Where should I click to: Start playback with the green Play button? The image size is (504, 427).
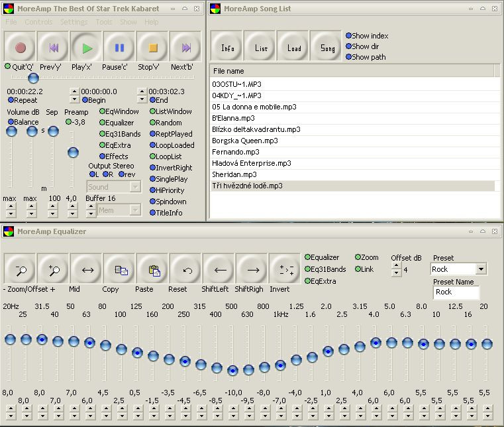[87, 48]
